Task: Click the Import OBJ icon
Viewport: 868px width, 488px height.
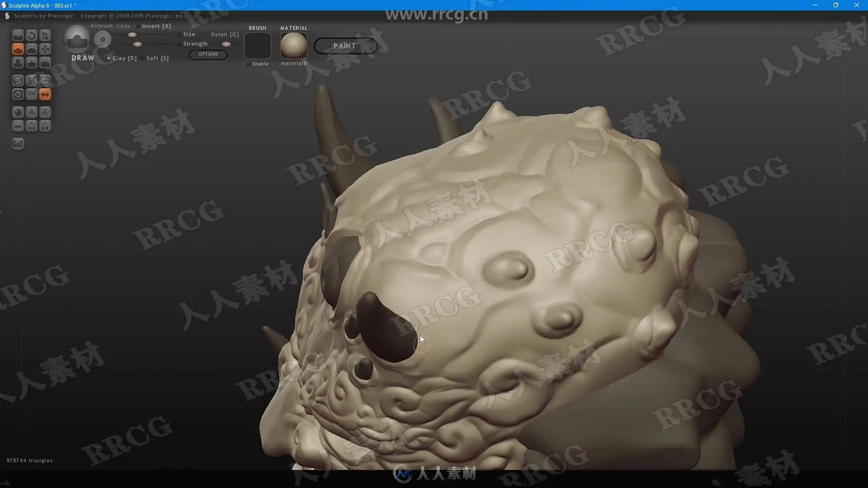Action: [32, 113]
